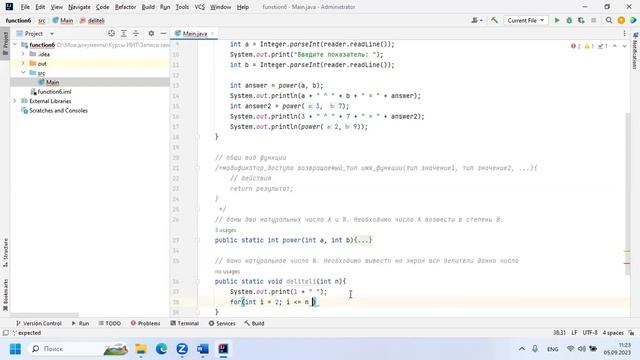
Task: Open Build tool window at bottom
Action: (x=254, y=323)
